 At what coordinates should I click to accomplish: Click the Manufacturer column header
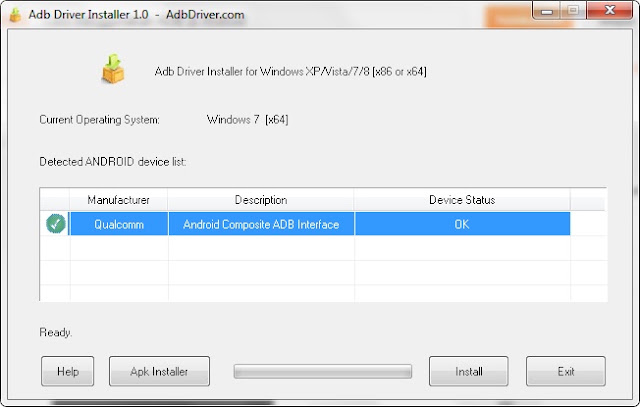click(118, 200)
